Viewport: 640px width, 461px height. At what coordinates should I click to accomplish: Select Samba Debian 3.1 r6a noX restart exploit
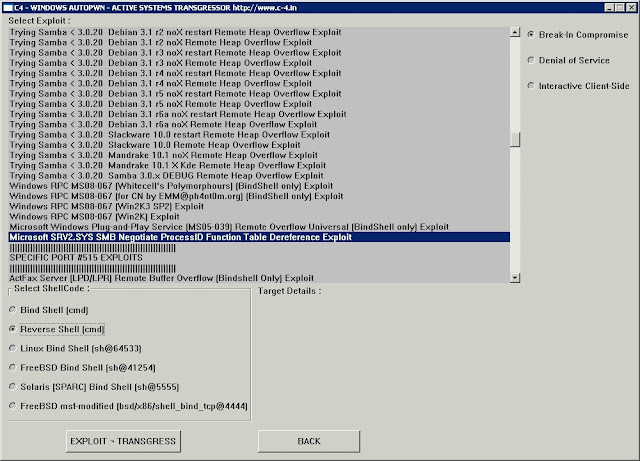click(259, 114)
